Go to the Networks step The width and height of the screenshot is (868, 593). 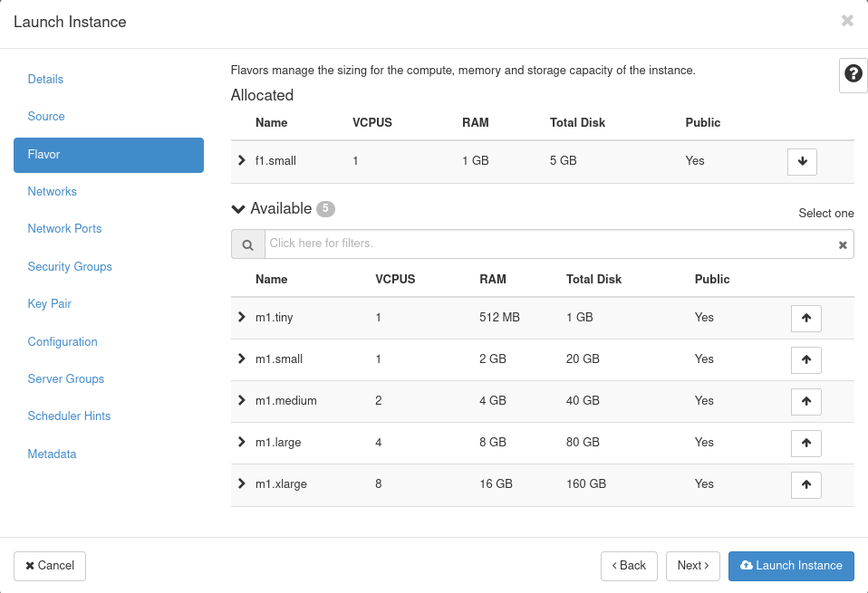pos(52,191)
